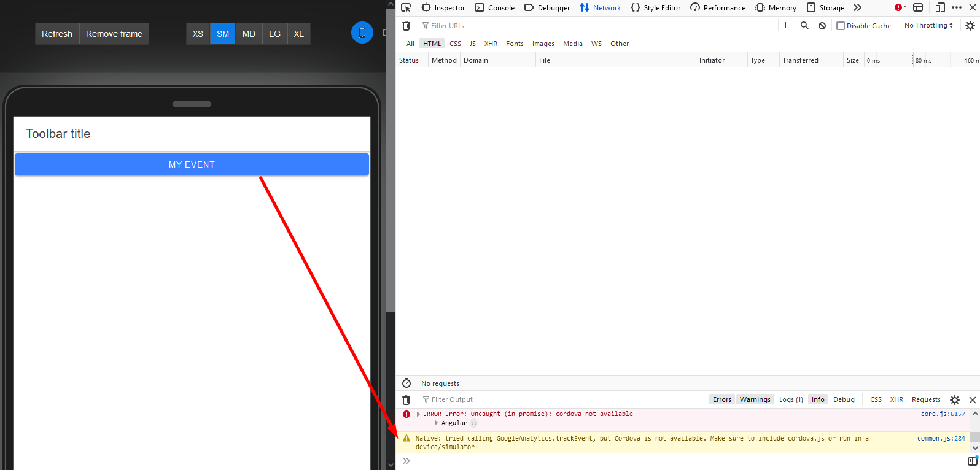This screenshot has height=470, width=980.
Task: Toggle the WS network filter
Action: pyautogui.click(x=596, y=44)
